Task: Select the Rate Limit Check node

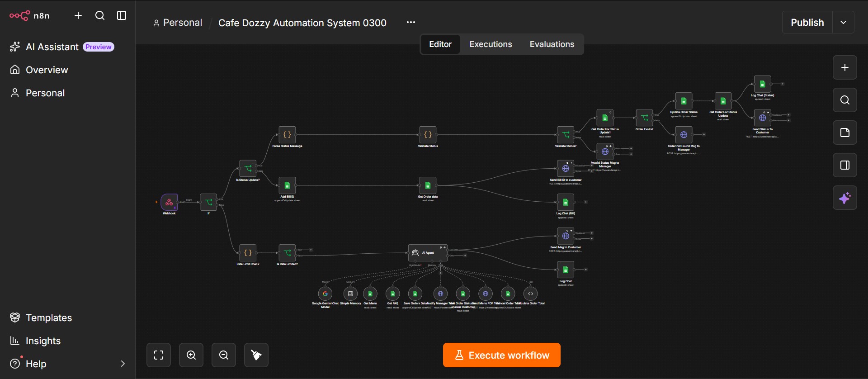Action: [x=248, y=253]
